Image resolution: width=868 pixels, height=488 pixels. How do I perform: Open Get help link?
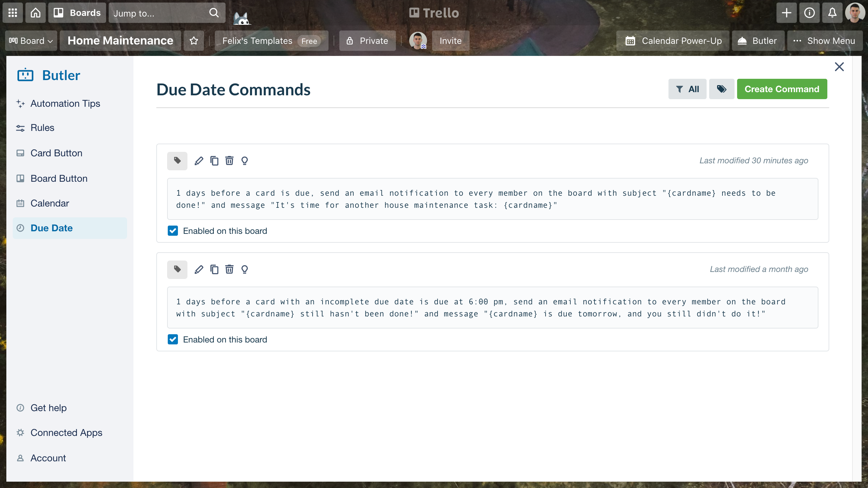click(x=70, y=408)
